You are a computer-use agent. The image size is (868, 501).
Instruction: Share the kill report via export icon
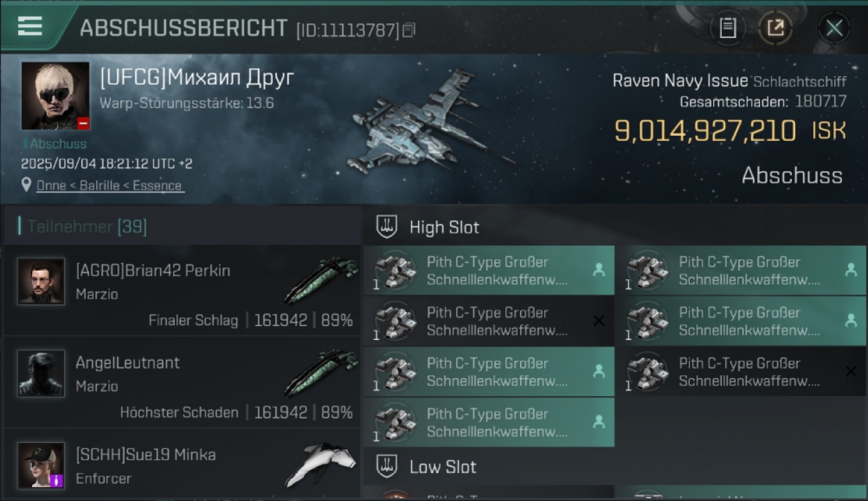[775, 28]
